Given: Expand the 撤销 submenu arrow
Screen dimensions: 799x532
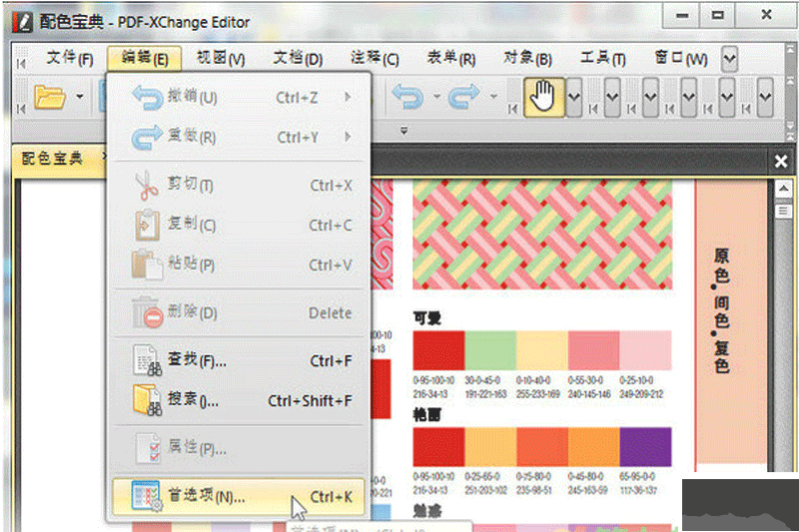Looking at the screenshot, I should pos(348,97).
